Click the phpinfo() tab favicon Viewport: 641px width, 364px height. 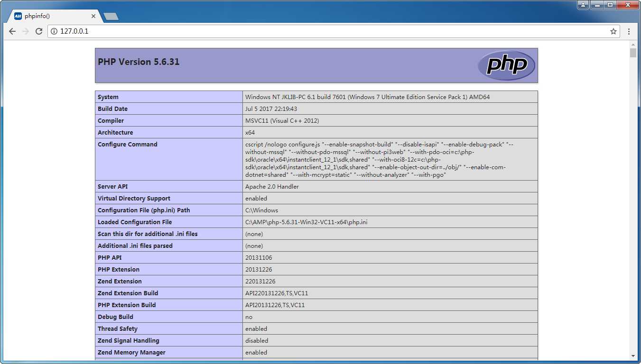coord(18,16)
